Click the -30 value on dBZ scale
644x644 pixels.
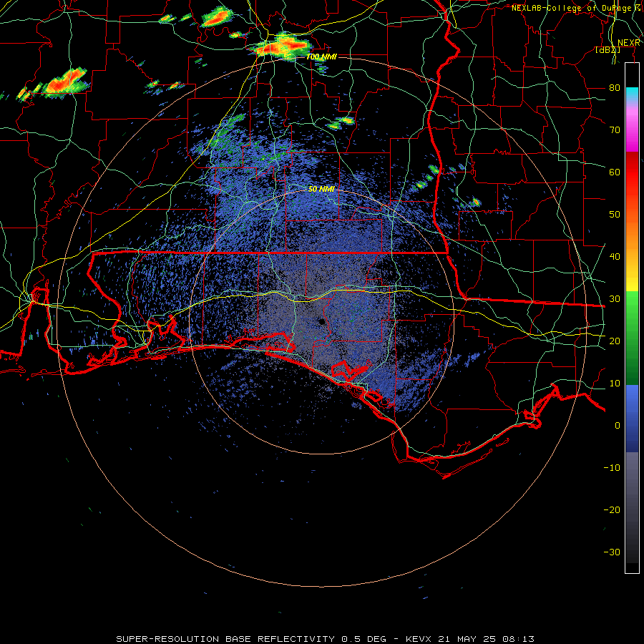pos(612,552)
